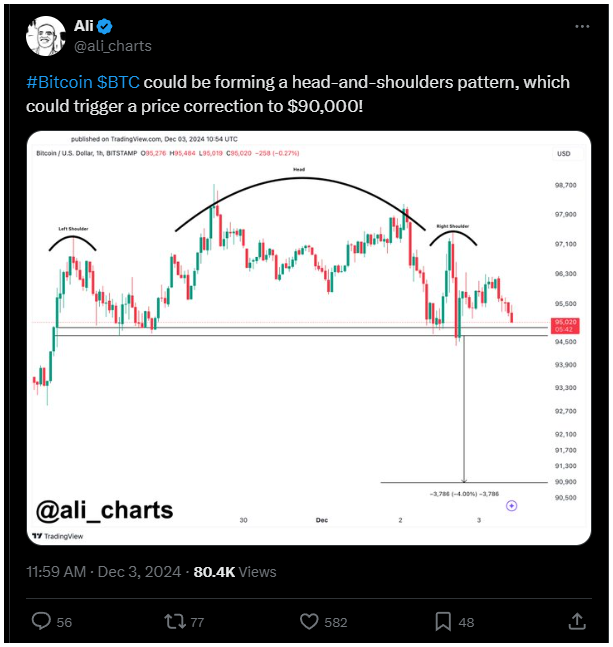Click the repost arrows icon
The height and width of the screenshot is (647, 613).
(x=176, y=621)
